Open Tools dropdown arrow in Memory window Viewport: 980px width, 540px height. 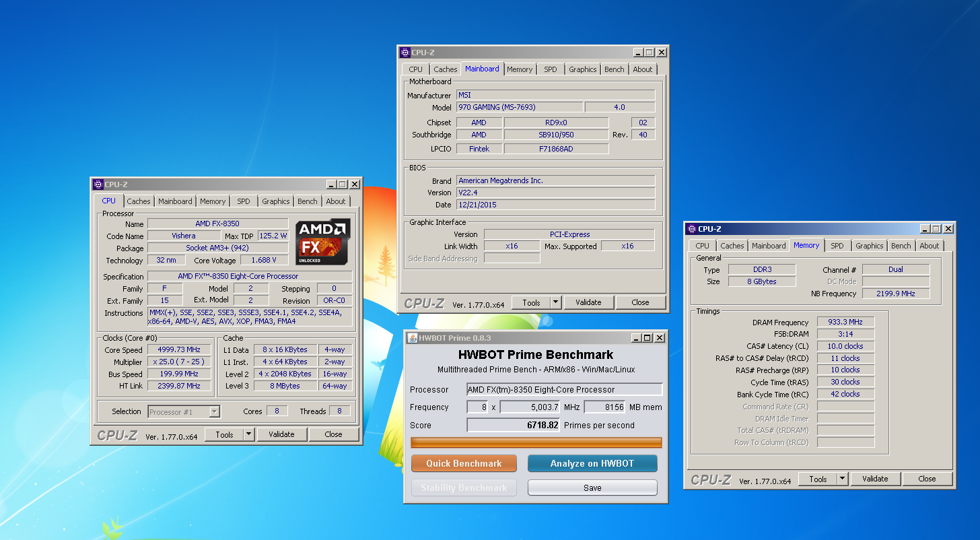click(x=842, y=479)
